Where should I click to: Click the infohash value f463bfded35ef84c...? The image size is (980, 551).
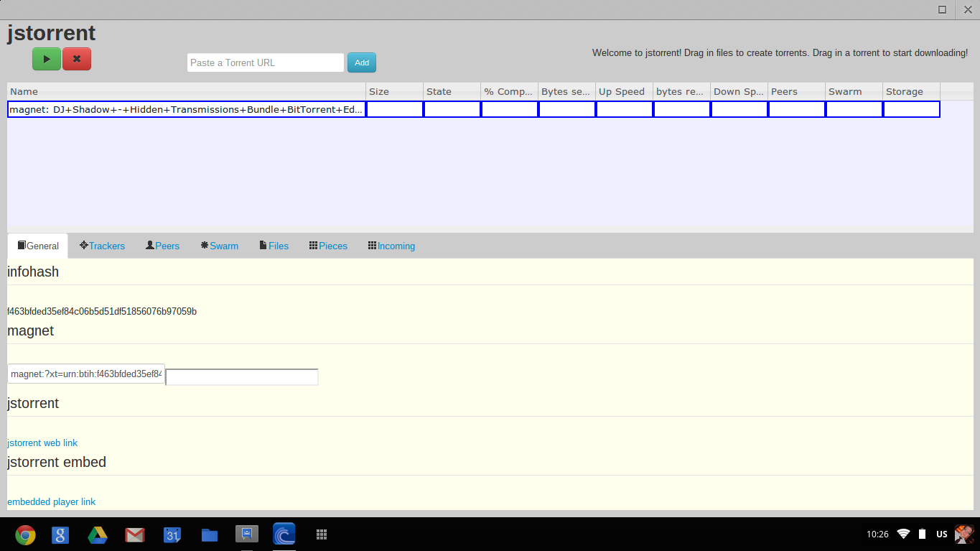click(x=102, y=311)
